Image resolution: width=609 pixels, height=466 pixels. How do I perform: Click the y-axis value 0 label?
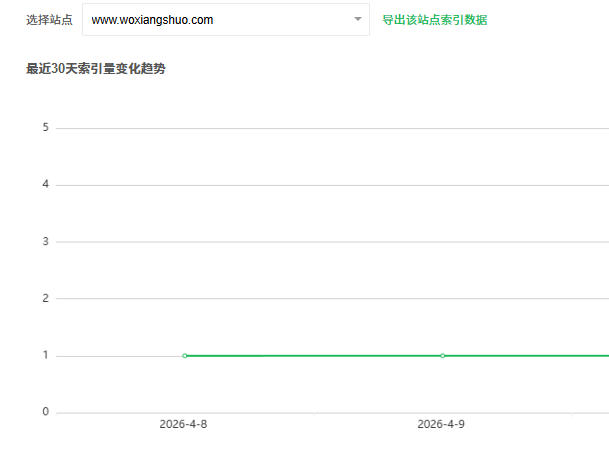click(x=46, y=412)
